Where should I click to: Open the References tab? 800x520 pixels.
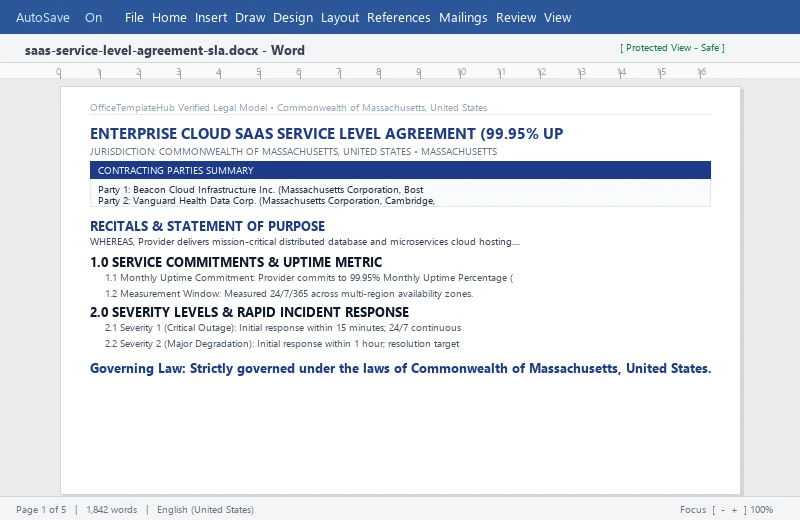point(398,17)
